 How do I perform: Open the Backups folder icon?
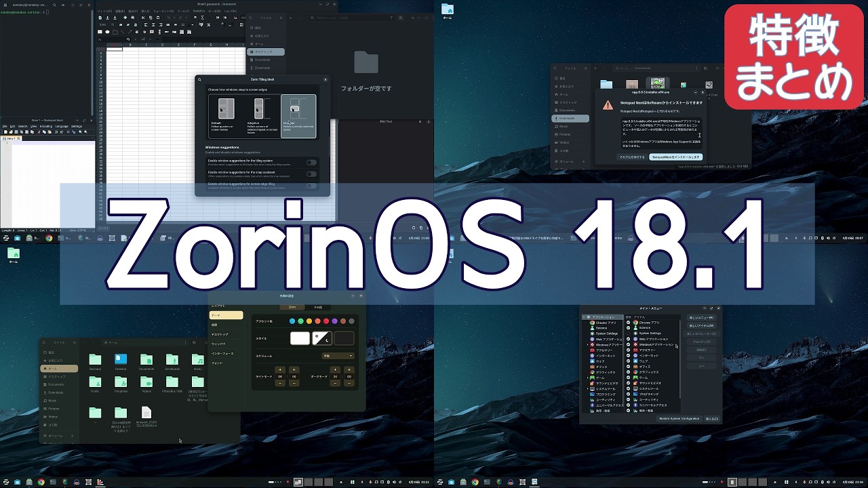coord(95,360)
